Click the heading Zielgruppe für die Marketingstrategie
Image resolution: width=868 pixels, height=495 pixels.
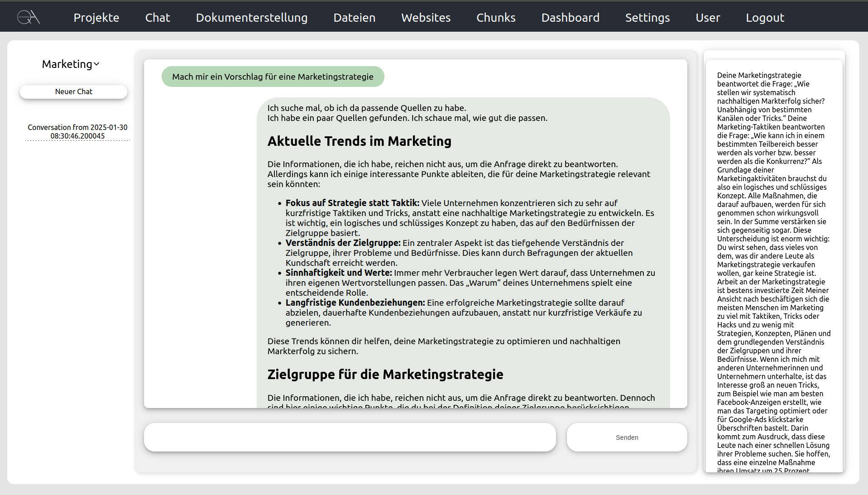[x=385, y=374]
